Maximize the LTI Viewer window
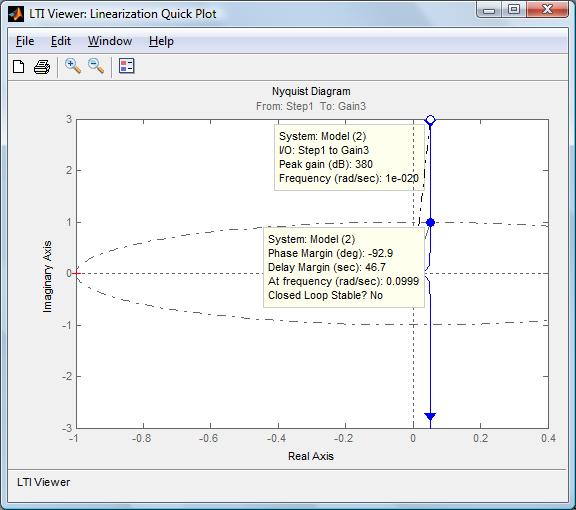Screen dimensions: 576x510 coord(514,9)
